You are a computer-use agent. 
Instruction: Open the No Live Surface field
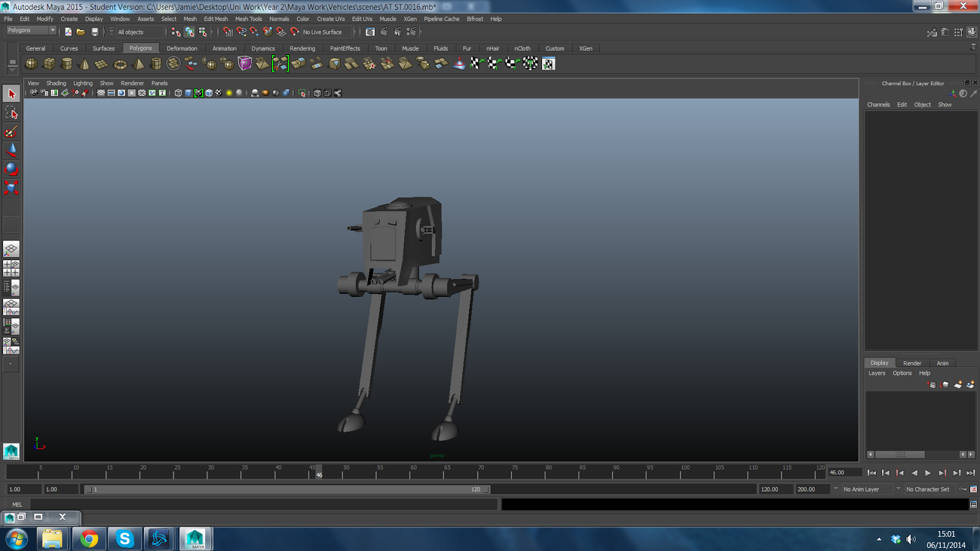[326, 32]
